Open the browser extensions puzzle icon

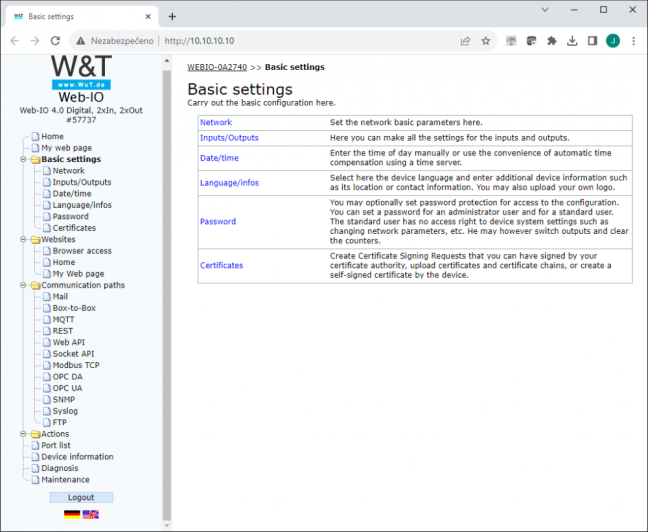(552, 41)
